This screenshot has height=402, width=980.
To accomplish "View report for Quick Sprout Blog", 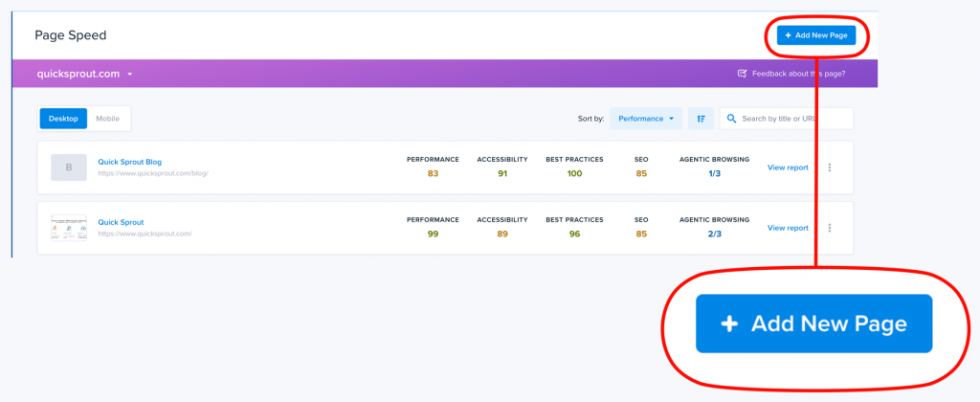I will pyautogui.click(x=788, y=167).
